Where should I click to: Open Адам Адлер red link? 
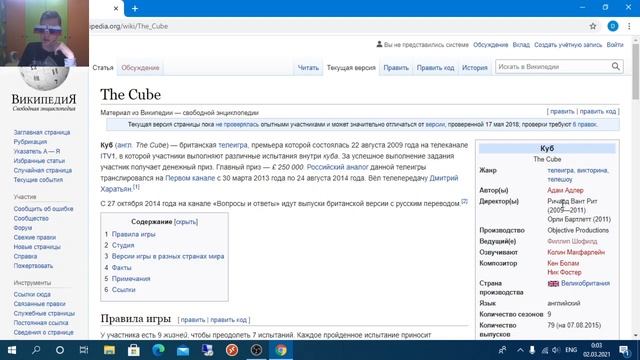pyautogui.click(x=565, y=190)
